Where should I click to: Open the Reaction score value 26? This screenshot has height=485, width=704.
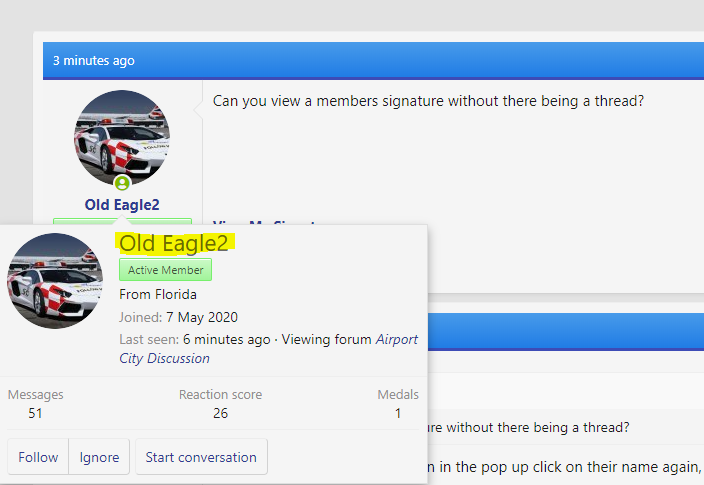[x=220, y=413]
